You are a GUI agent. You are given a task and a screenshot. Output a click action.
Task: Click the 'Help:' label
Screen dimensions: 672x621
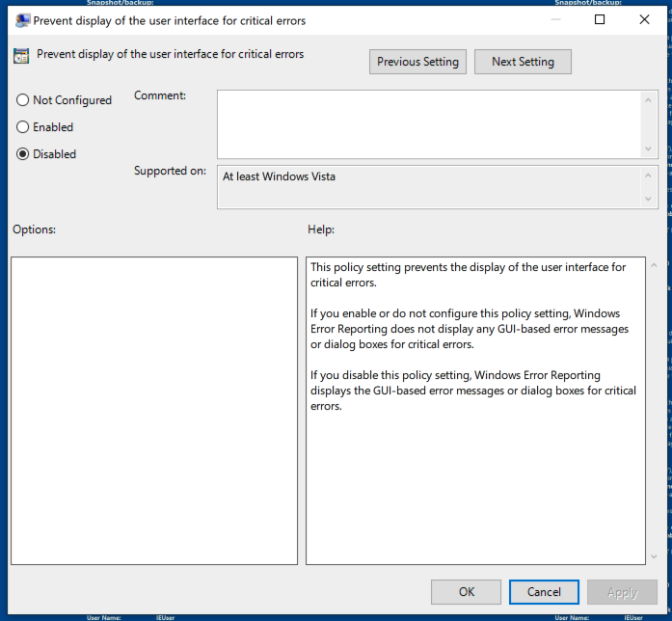321,229
